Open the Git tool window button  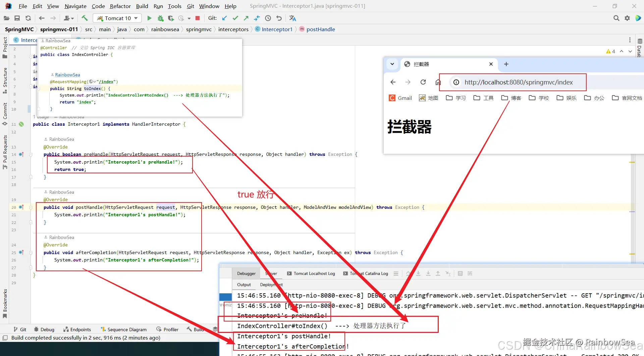pyautogui.click(x=20, y=330)
